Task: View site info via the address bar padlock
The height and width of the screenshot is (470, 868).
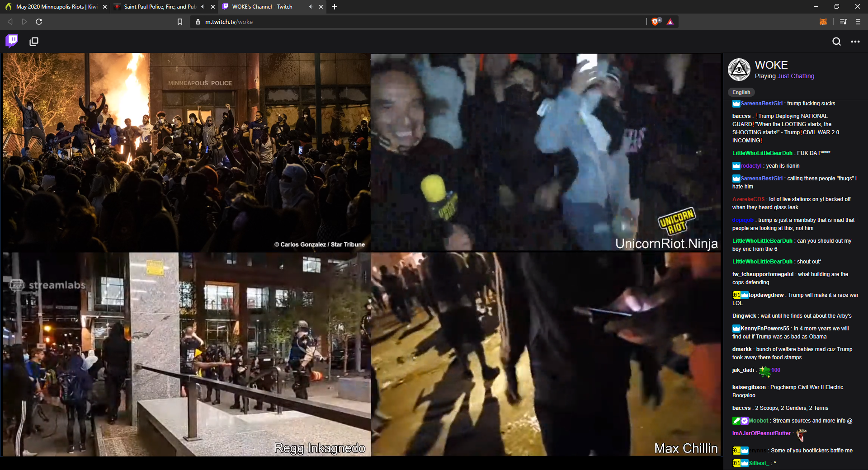Action: tap(198, 22)
